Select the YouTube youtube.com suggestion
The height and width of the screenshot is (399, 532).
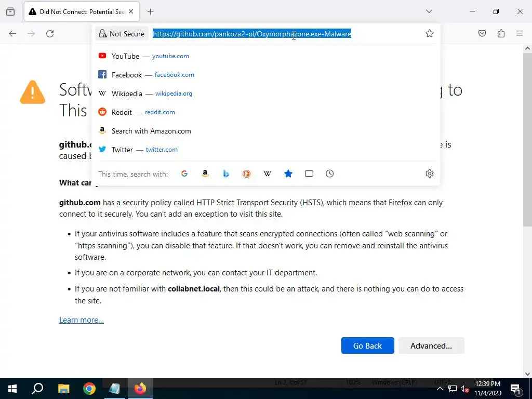click(266, 56)
